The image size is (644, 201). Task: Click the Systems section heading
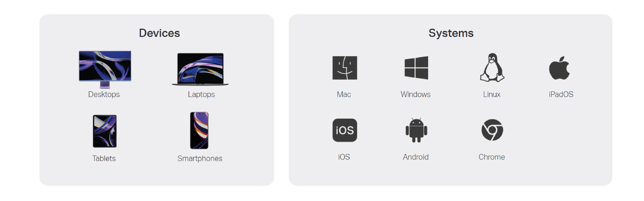pos(451,33)
